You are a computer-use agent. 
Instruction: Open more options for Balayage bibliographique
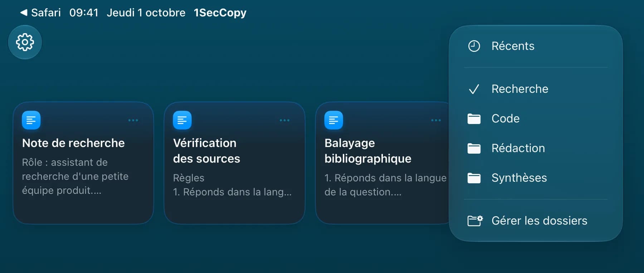pyautogui.click(x=436, y=120)
